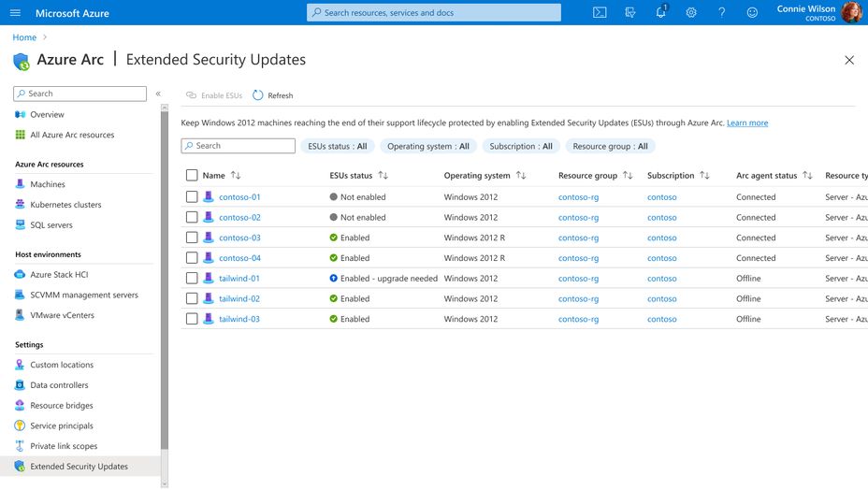
Task: Sort by the Operating system column arrows
Action: [521, 175]
